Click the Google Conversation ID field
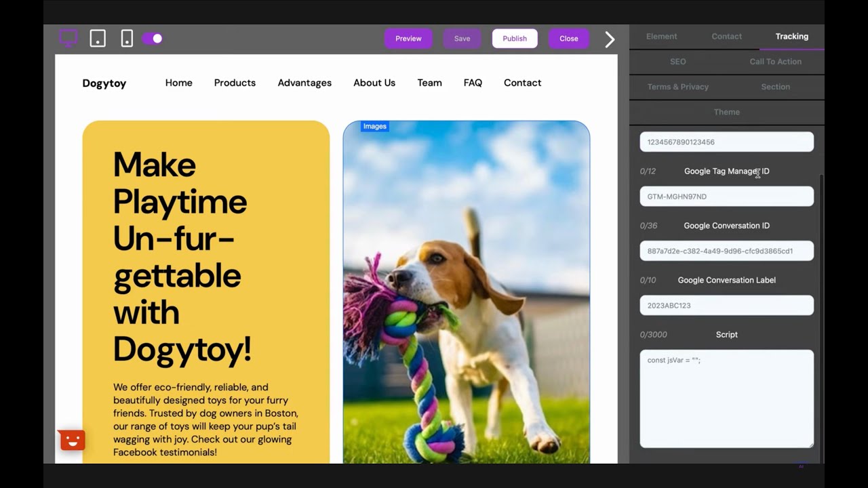 726,251
